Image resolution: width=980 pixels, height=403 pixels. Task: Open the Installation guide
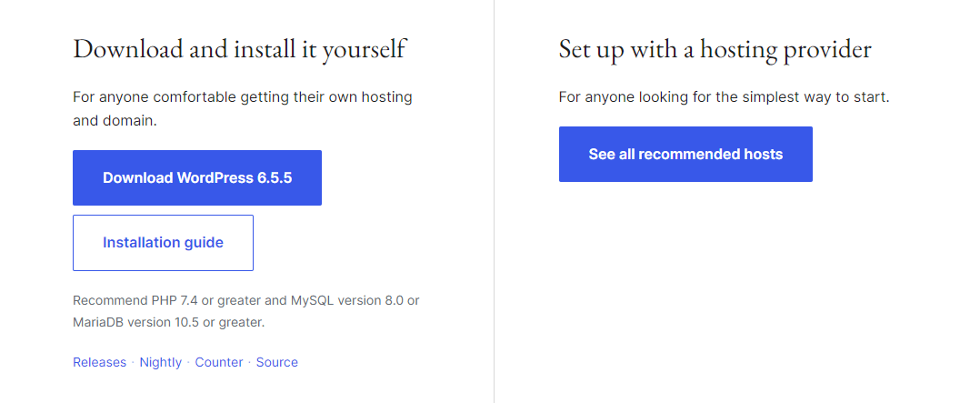[x=163, y=243]
